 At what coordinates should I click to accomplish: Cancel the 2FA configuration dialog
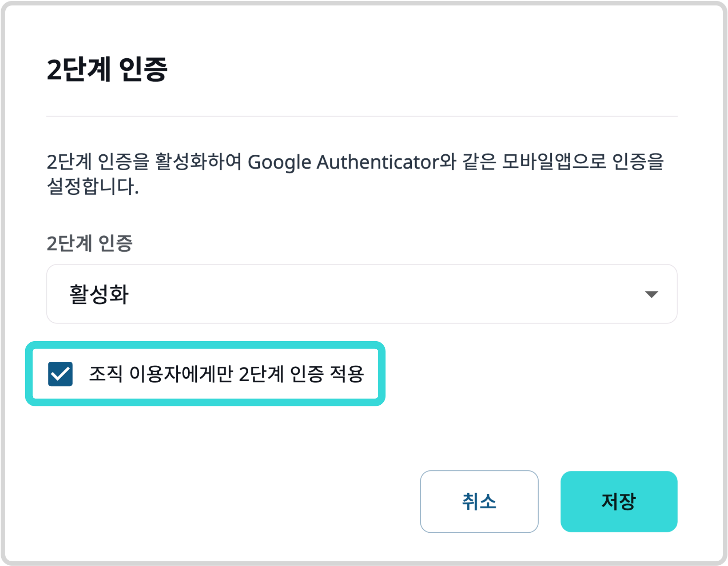(x=479, y=501)
